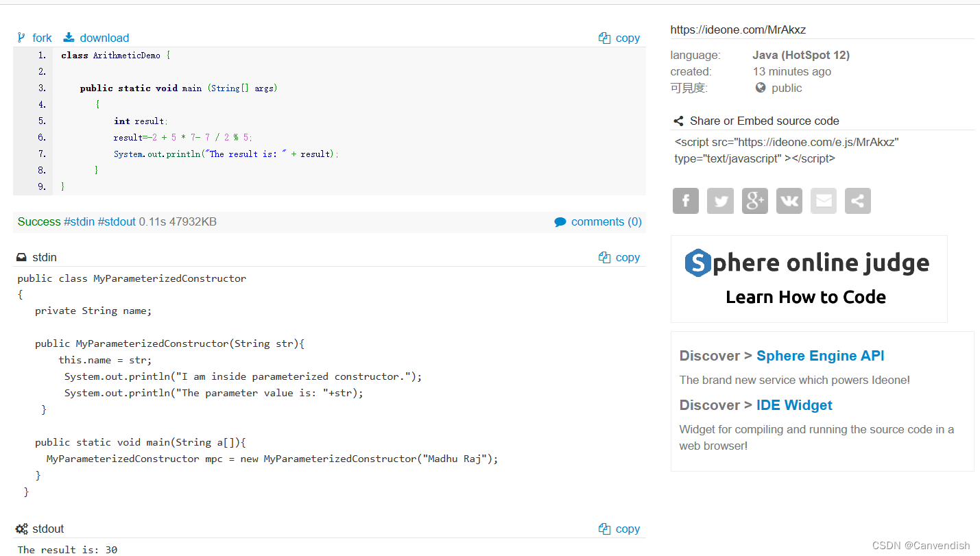Click Java (HotSpot 12) language value

click(x=801, y=55)
